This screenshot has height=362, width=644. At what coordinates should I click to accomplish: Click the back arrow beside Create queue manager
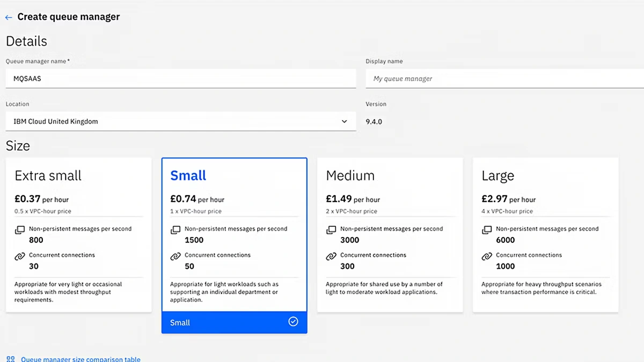[x=9, y=18]
